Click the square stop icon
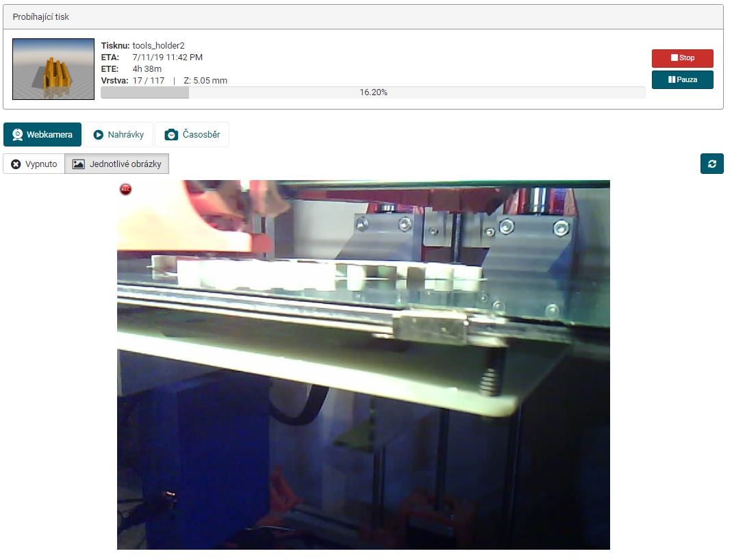 [x=674, y=58]
